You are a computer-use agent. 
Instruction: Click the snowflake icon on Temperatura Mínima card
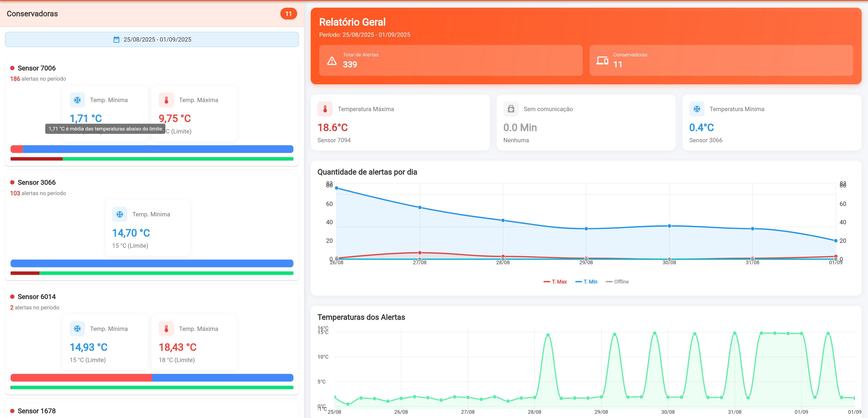point(697,109)
